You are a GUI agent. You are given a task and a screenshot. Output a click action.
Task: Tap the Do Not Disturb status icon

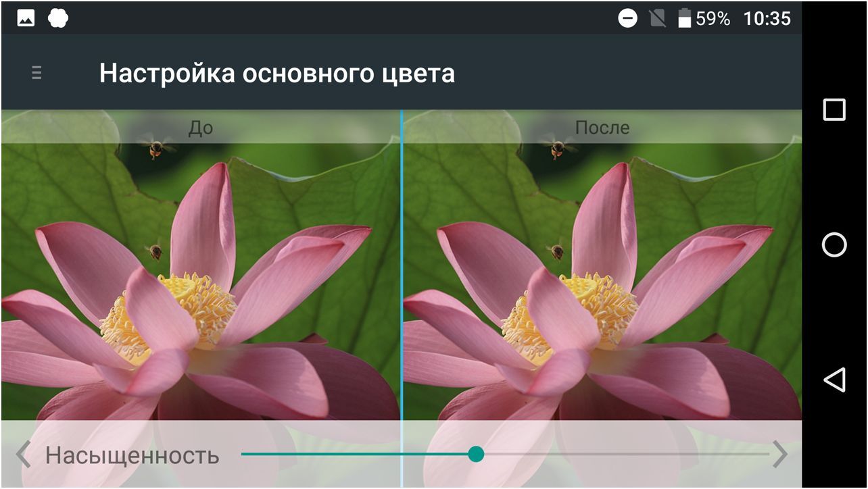coord(627,17)
